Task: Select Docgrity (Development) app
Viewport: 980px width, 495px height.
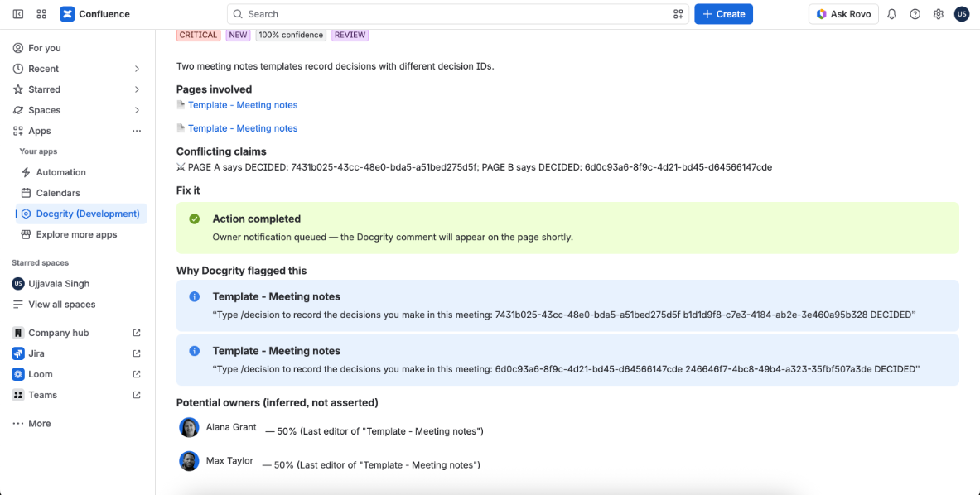Action: pyautogui.click(x=81, y=214)
